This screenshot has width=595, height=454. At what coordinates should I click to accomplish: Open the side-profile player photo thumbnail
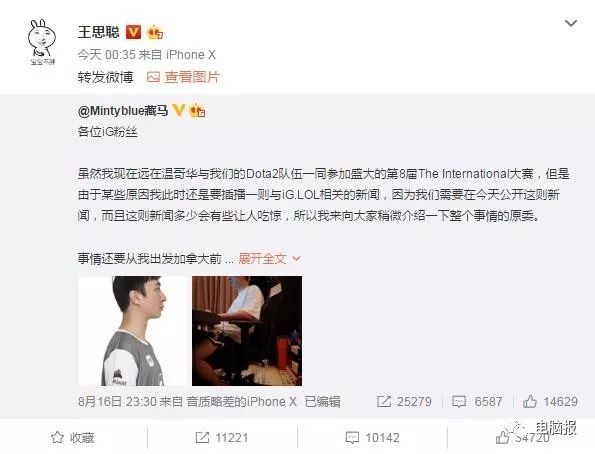click(x=133, y=331)
